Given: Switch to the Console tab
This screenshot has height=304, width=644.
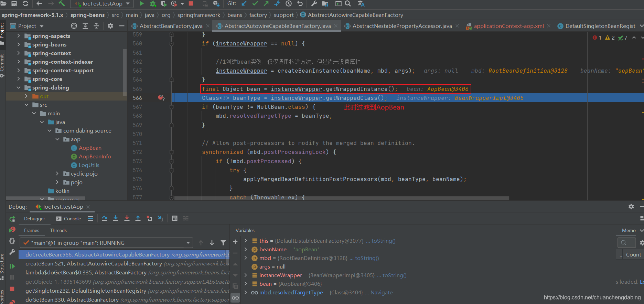Looking at the screenshot, I should click(x=68, y=219).
